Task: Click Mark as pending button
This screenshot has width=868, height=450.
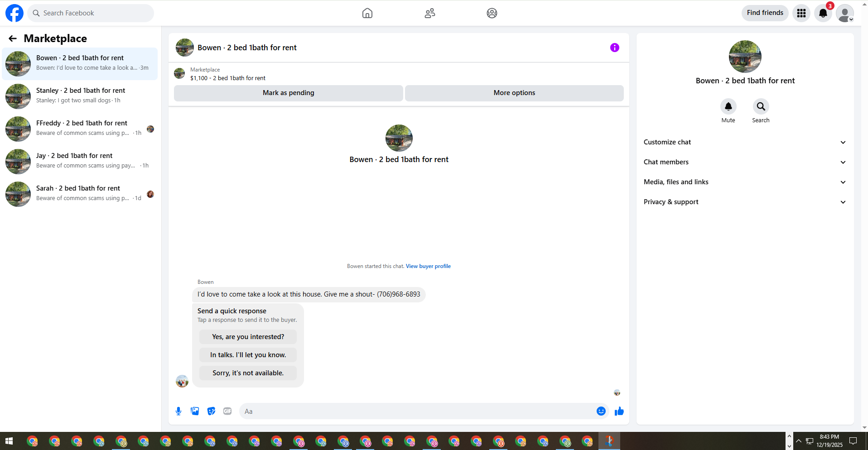Action: (x=289, y=93)
